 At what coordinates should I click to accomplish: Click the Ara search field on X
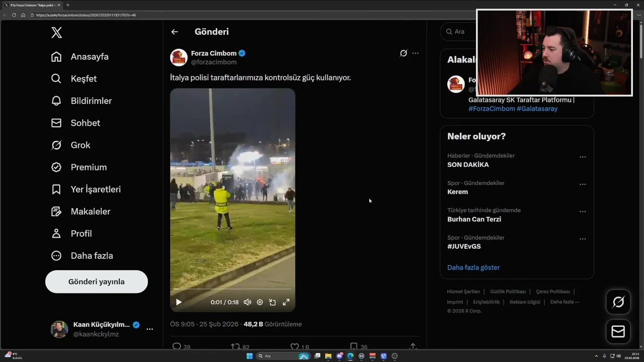[459, 32]
